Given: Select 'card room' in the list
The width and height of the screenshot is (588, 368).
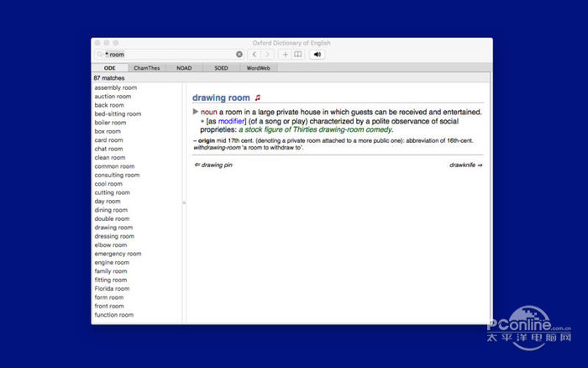Looking at the screenshot, I should [108, 140].
